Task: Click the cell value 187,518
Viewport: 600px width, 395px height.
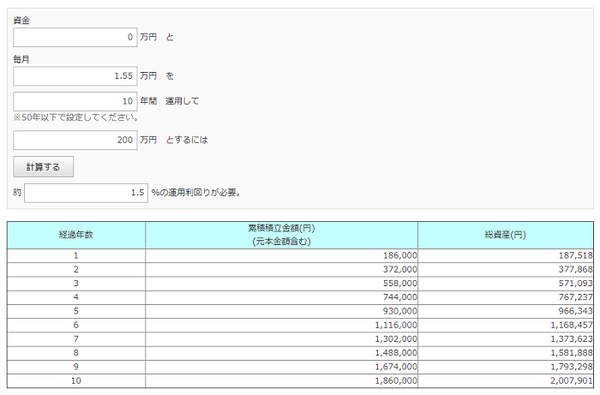Action: pyautogui.click(x=576, y=256)
